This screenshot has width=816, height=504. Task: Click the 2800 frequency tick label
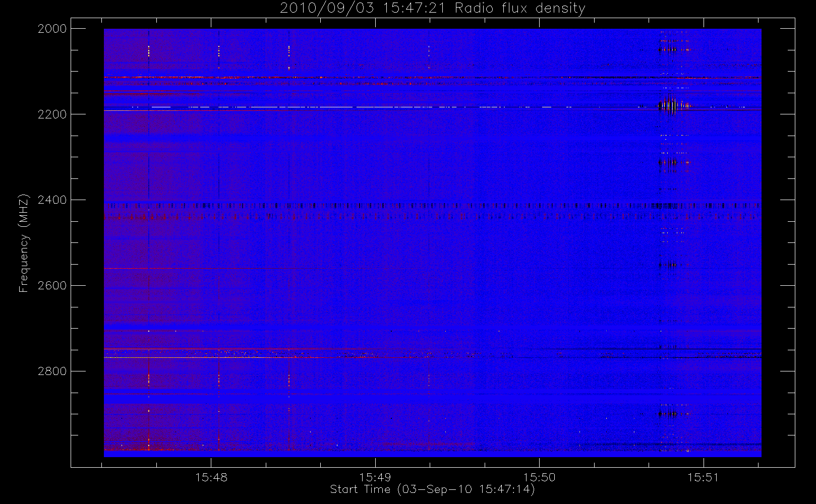[52, 371]
